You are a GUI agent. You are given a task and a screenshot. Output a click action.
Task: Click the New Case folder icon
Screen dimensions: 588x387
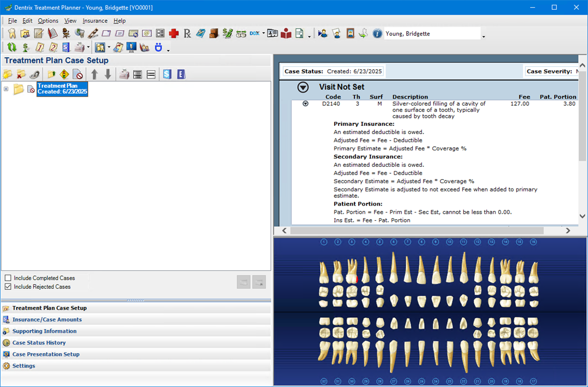coord(8,75)
